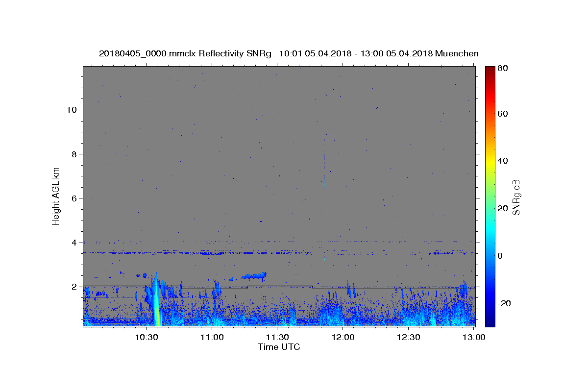Click the date range "10:01 05.04.2018 - 13:00 05.04.2018"
588x392 pixels.
[x=355, y=53]
